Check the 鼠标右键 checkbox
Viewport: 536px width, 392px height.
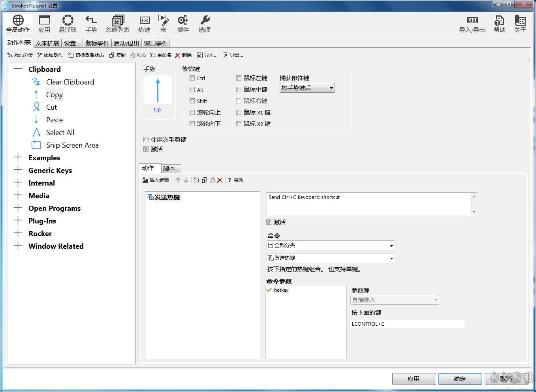[x=239, y=101]
